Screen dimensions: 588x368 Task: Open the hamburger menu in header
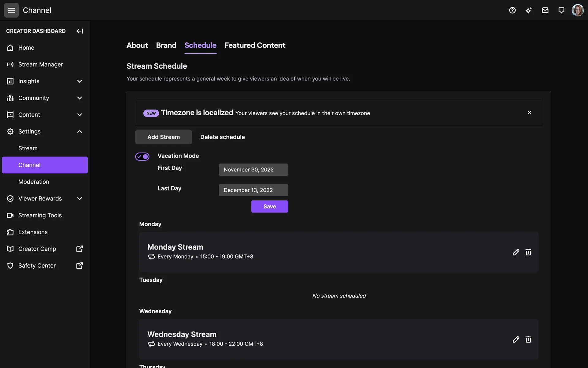pyautogui.click(x=11, y=10)
